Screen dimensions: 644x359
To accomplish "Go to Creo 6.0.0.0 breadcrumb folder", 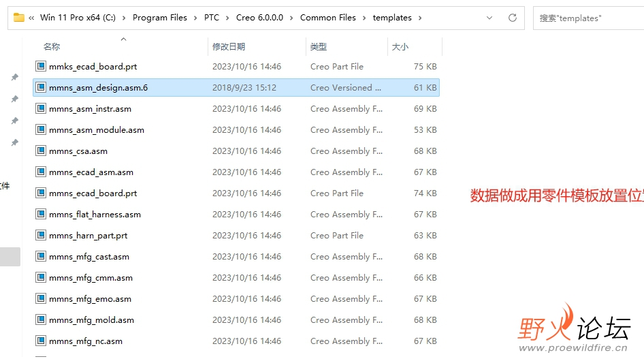I will pos(259,18).
